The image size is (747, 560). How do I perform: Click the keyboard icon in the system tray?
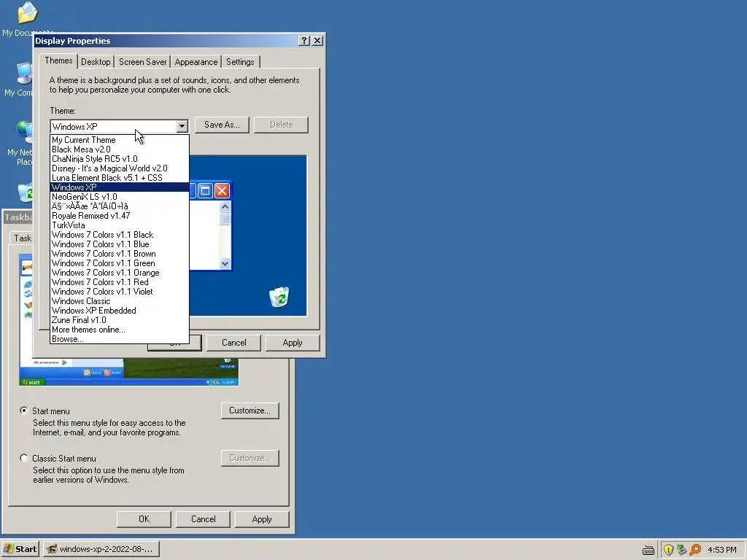pyautogui.click(x=649, y=550)
